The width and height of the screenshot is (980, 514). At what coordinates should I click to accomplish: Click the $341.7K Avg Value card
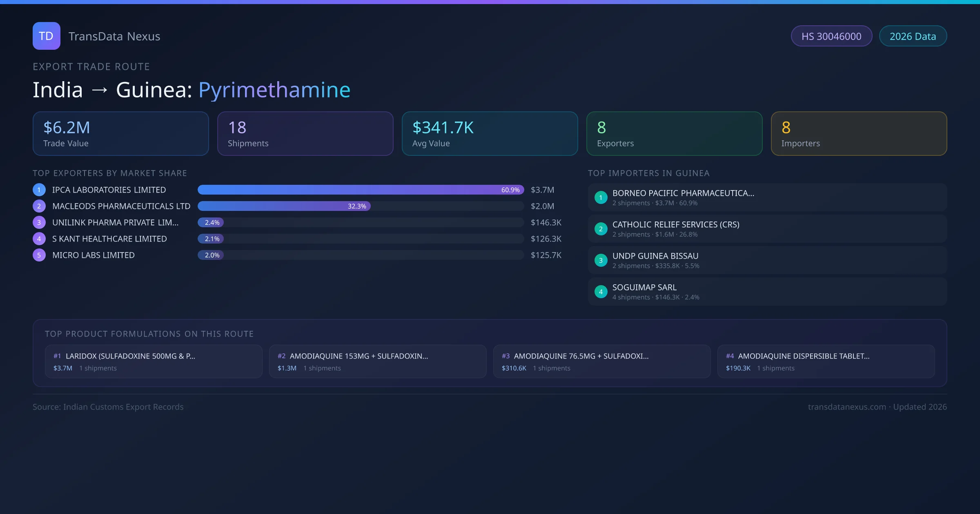[490, 133]
